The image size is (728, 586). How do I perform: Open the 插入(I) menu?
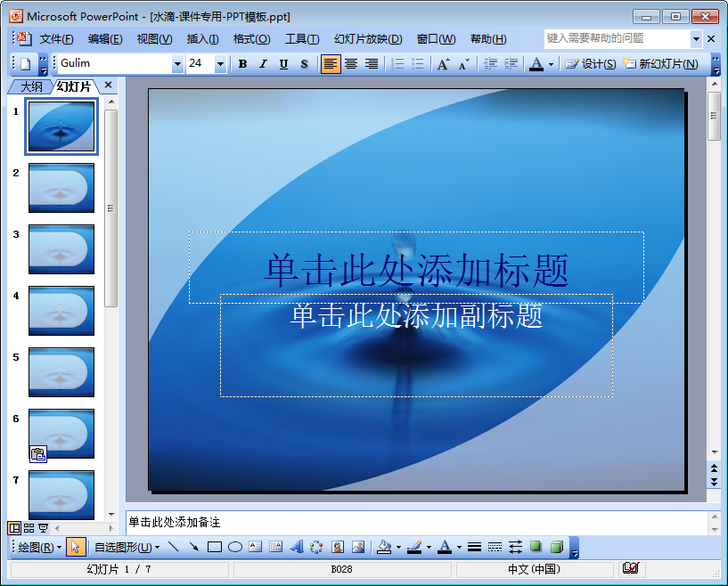pyautogui.click(x=202, y=39)
